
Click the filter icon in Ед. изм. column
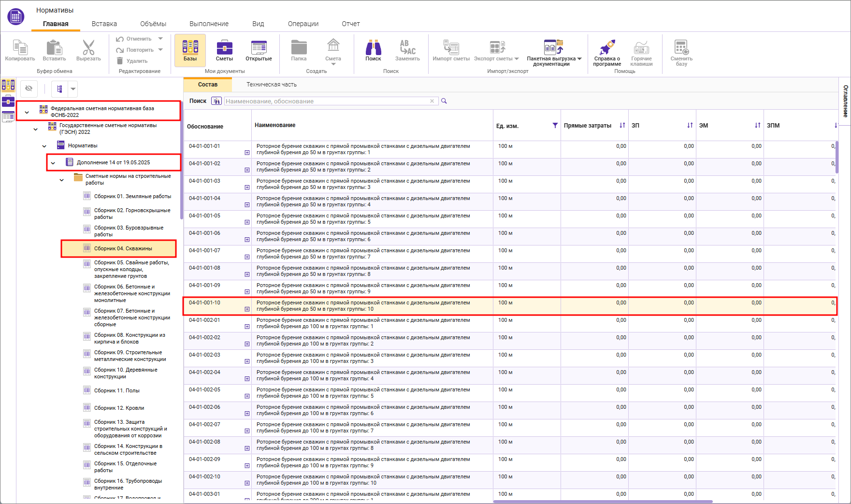[x=555, y=126]
